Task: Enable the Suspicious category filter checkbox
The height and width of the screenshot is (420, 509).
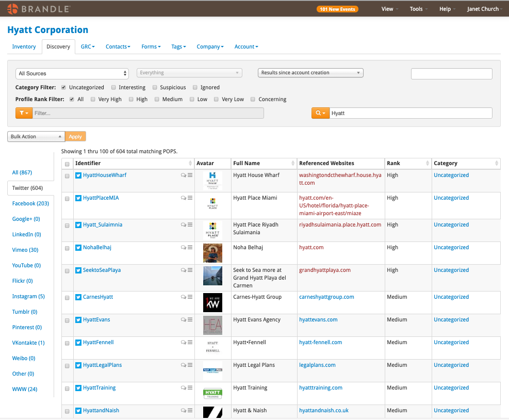Action: coord(155,87)
